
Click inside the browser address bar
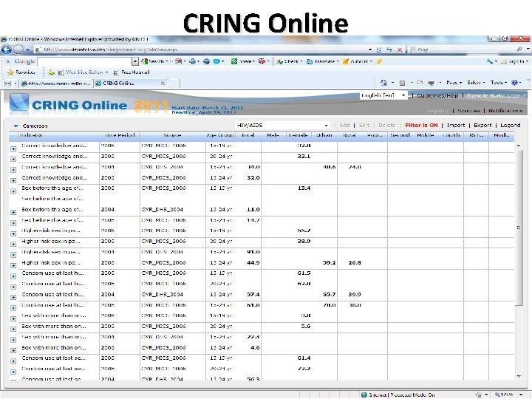point(200,50)
